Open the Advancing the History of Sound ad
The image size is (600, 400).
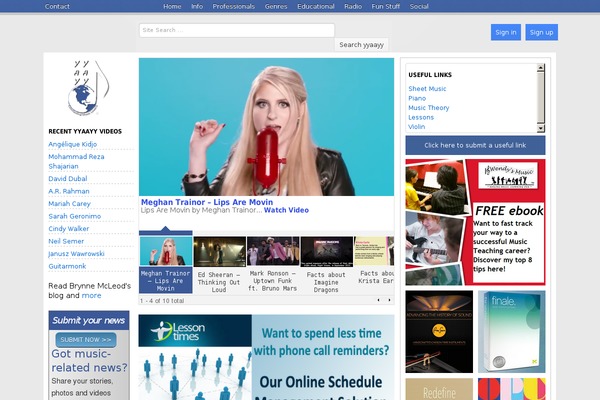tap(439, 331)
